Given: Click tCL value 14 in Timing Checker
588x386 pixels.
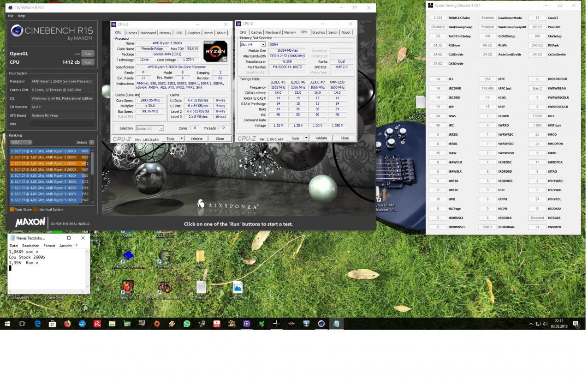Looking at the screenshot, I should coord(438,79).
